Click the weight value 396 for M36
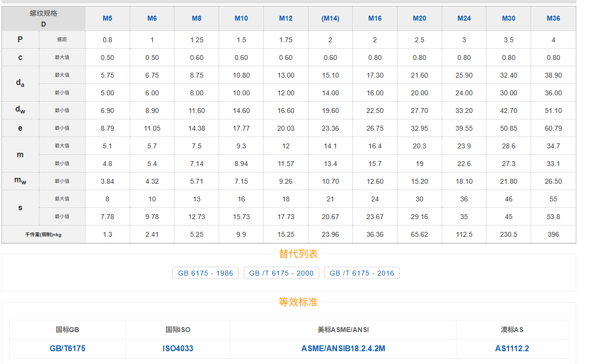This screenshot has width=595, height=364. [553, 234]
